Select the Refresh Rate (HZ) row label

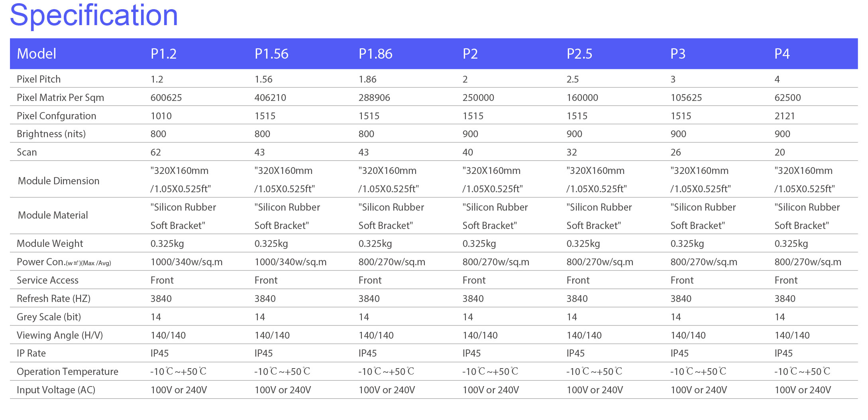(x=53, y=298)
